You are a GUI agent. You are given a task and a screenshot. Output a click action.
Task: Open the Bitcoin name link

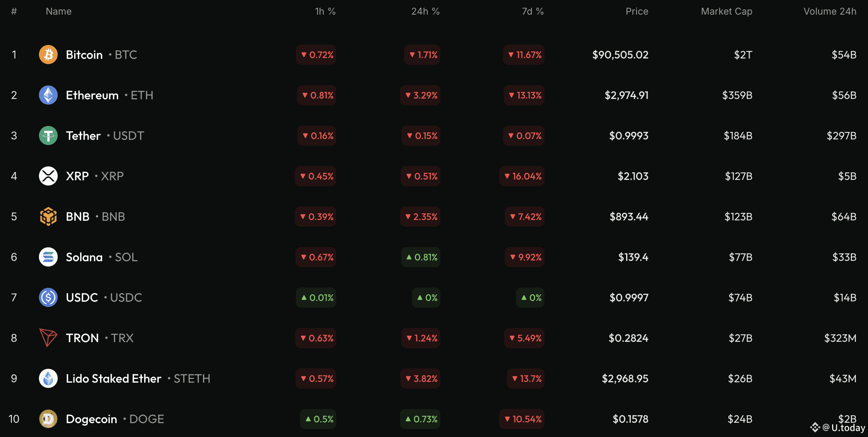tap(84, 55)
